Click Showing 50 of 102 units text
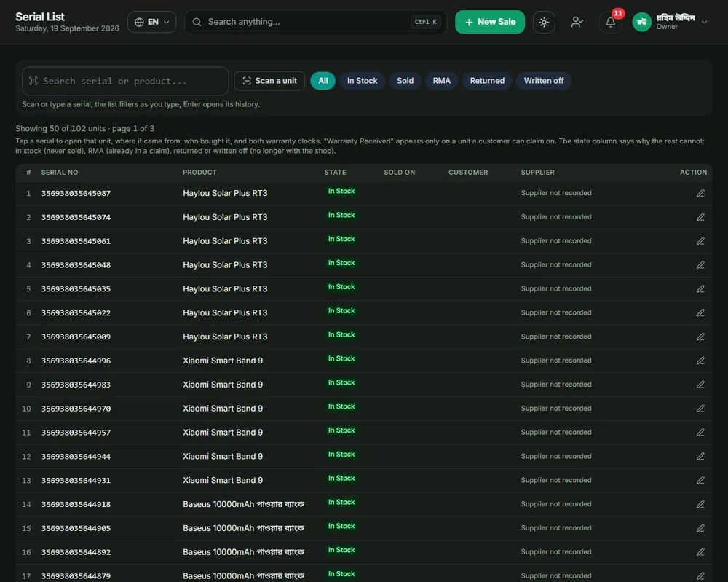The image size is (728, 582). tap(85, 129)
